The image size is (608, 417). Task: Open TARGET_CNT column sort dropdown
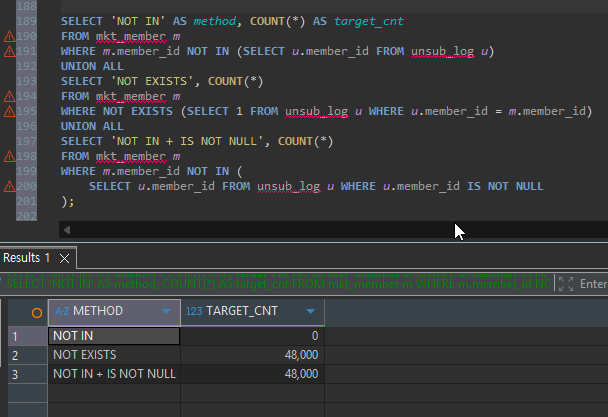[310, 311]
